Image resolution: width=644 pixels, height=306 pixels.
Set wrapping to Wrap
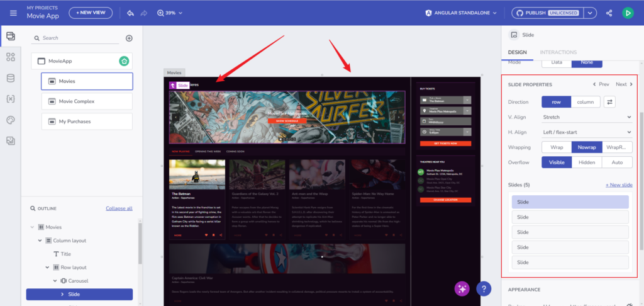pyautogui.click(x=557, y=147)
